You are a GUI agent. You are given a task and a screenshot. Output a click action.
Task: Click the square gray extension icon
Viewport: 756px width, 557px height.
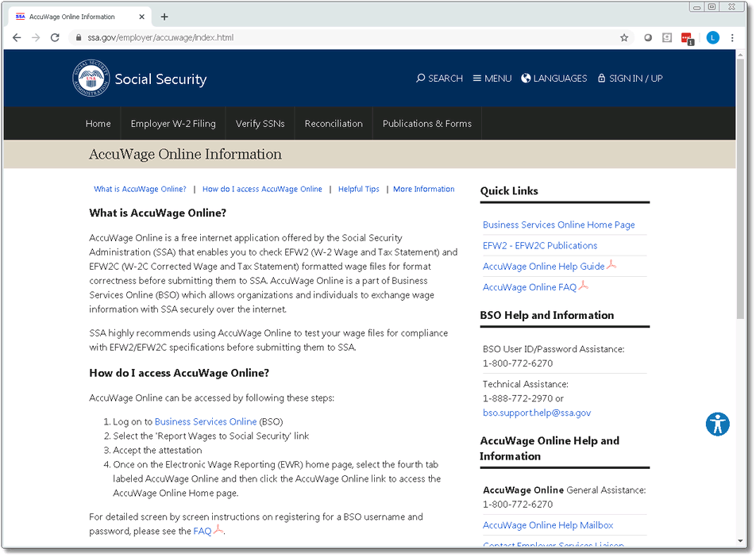667,37
